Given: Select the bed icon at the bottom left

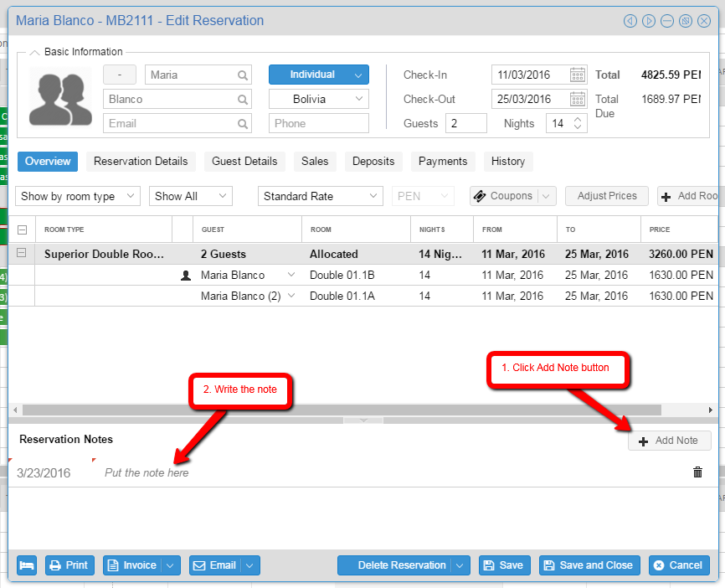Looking at the screenshot, I should [x=26, y=565].
